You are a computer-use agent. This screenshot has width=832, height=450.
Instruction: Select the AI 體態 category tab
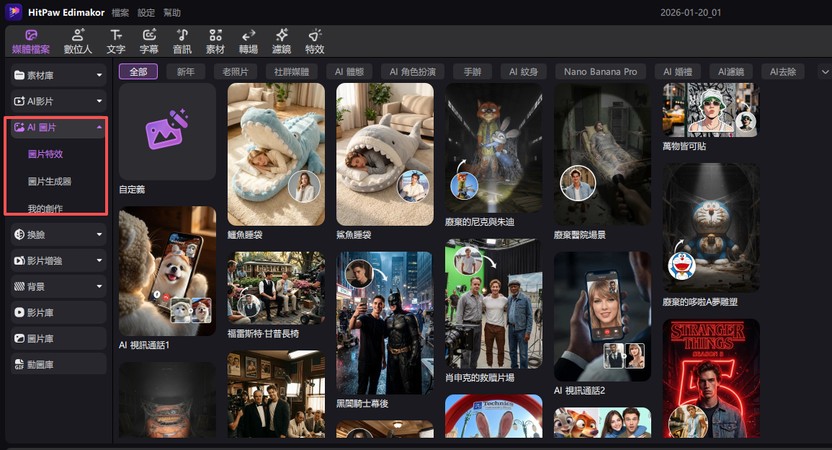tap(349, 72)
